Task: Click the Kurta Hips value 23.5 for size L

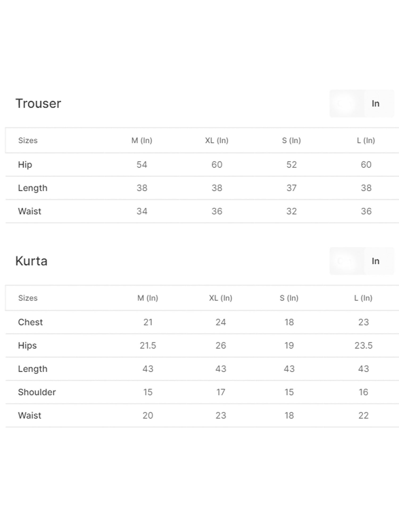Action: 363,346
